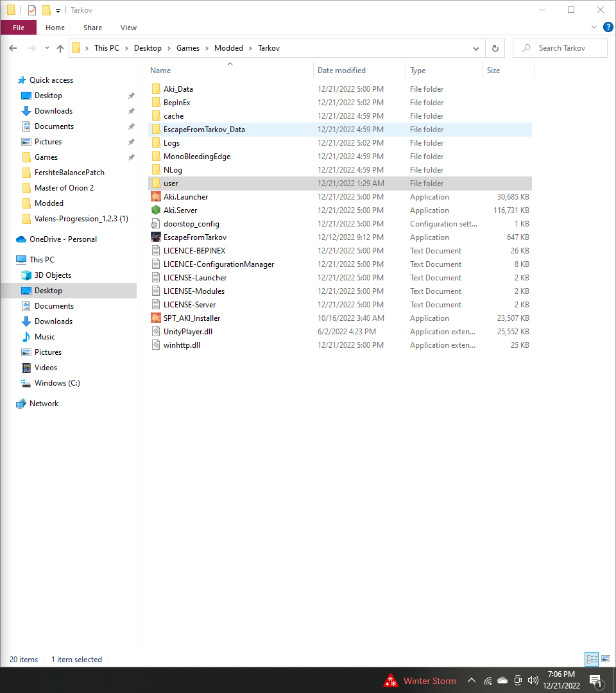The image size is (616, 693).
Task: Expand breadcrumb arrow after This PC
Action: (x=126, y=48)
